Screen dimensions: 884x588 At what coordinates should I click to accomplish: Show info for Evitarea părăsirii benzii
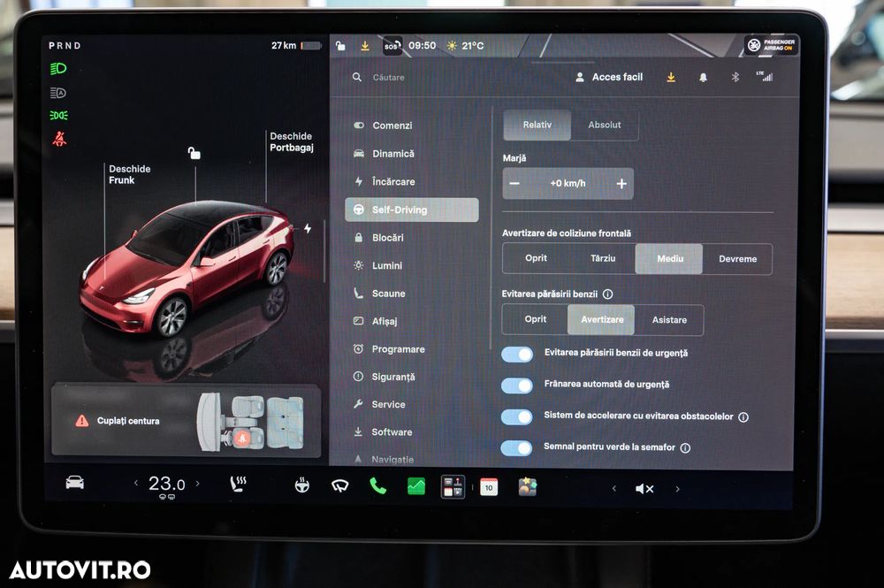point(608,294)
